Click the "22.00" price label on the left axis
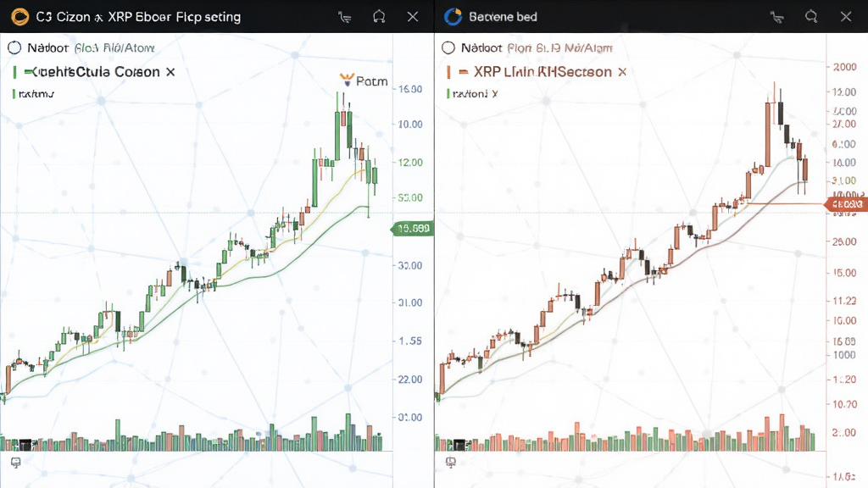Screen dimensions: 868x488 410,379
